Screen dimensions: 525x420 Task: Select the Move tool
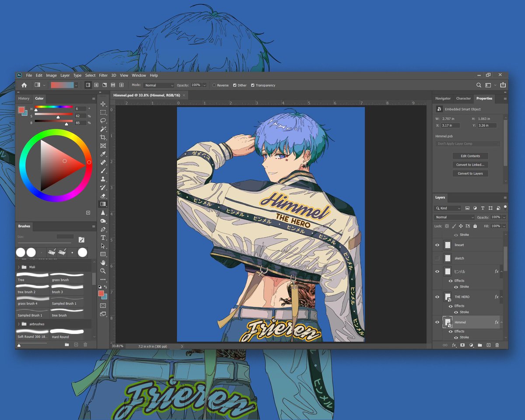[x=103, y=104]
